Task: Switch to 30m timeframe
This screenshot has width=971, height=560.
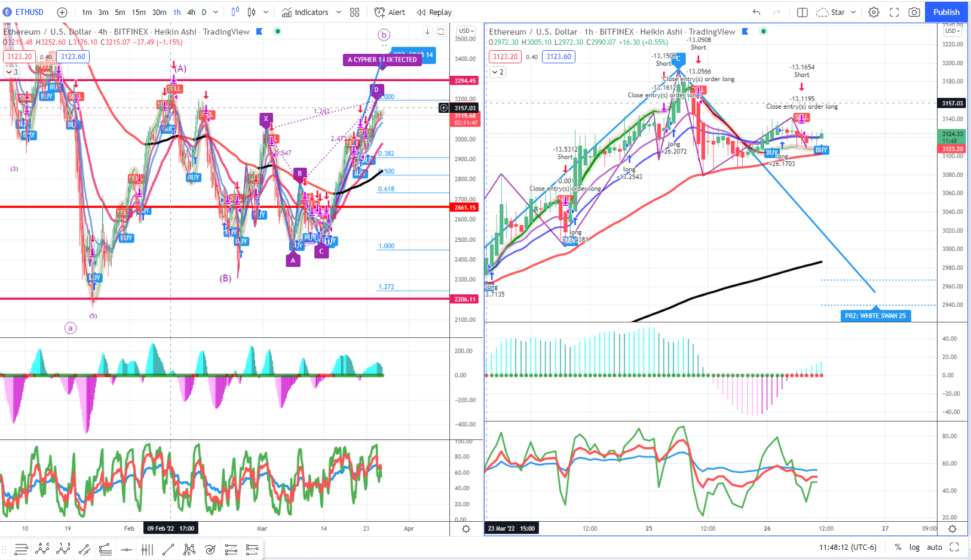Action: (x=159, y=12)
